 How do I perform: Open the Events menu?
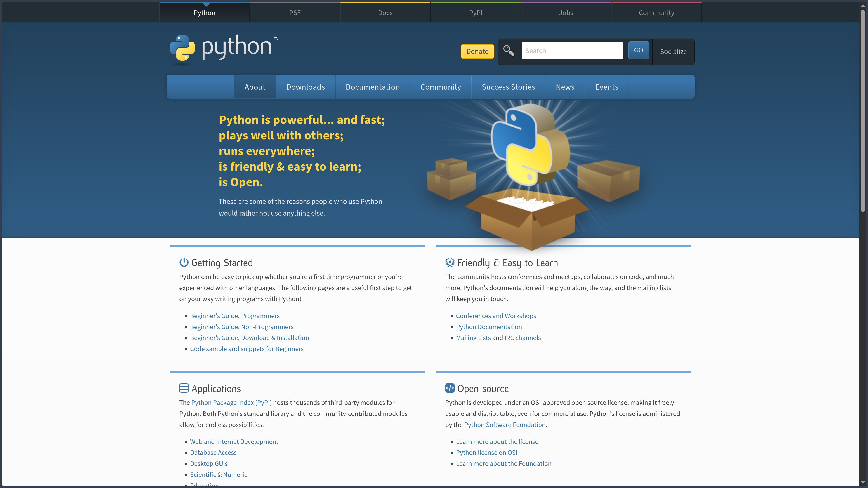(606, 87)
